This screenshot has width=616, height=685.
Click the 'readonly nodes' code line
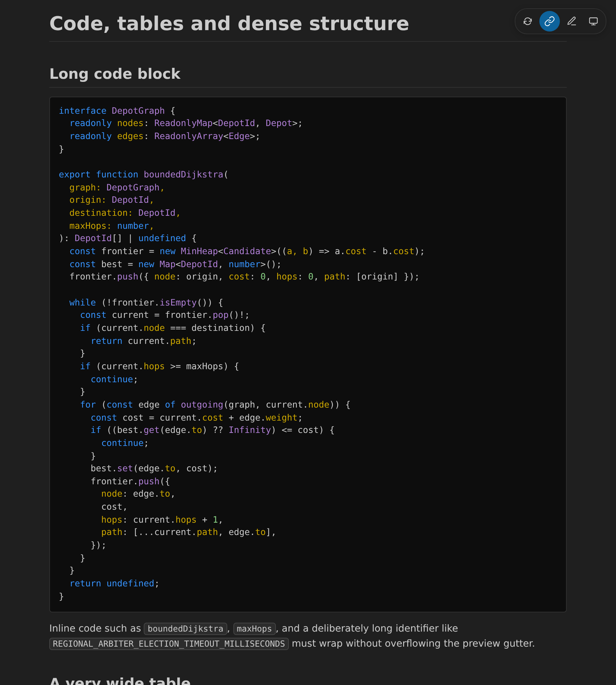tap(186, 123)
